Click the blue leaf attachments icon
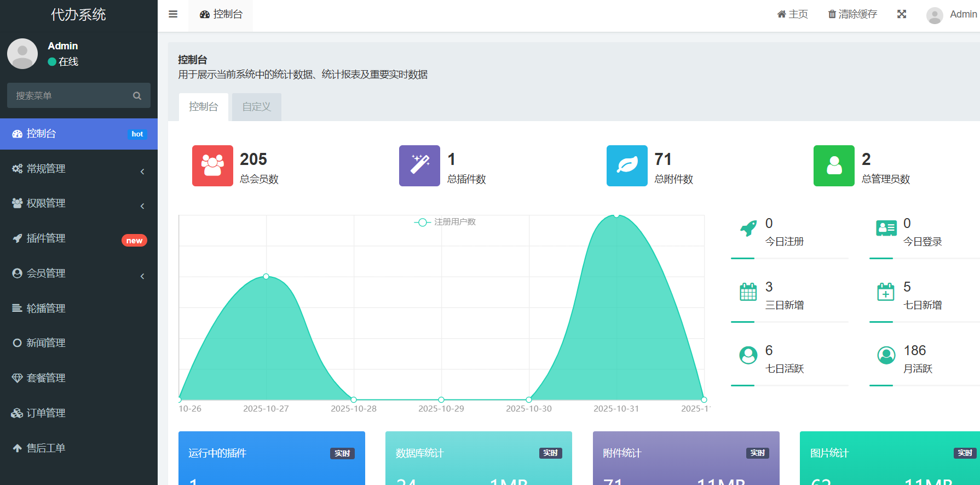This screenshot has height=485, width=980. click(627, 166)
